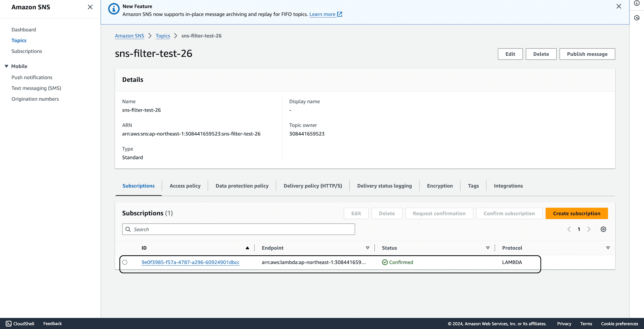This screenshot has width=644, height=329.
Task: Select the radio button for subscription 9e0f3985
Action: [x=125, y=262]
